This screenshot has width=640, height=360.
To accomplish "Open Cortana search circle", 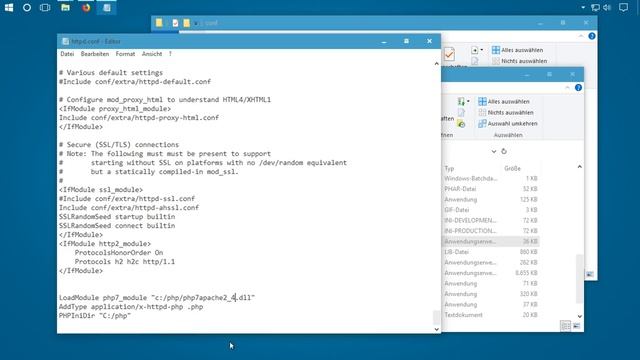I will coord(27,7).
